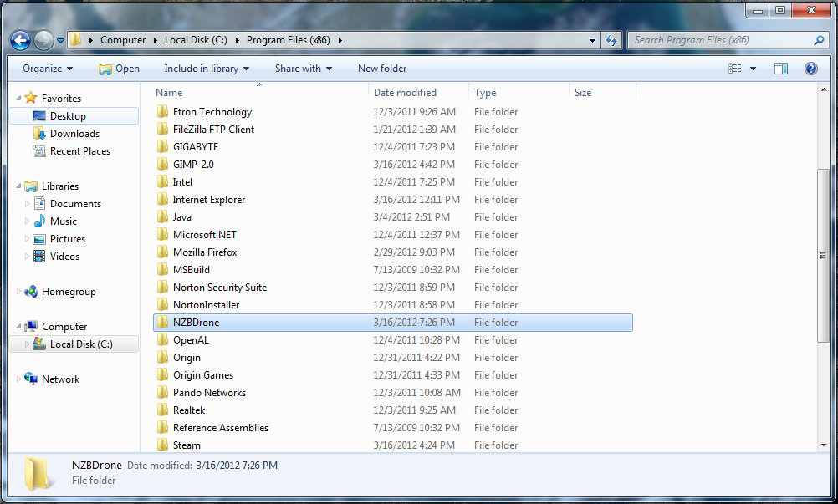
Task: Select Desktop in Favorites
Action: [74, 116]
